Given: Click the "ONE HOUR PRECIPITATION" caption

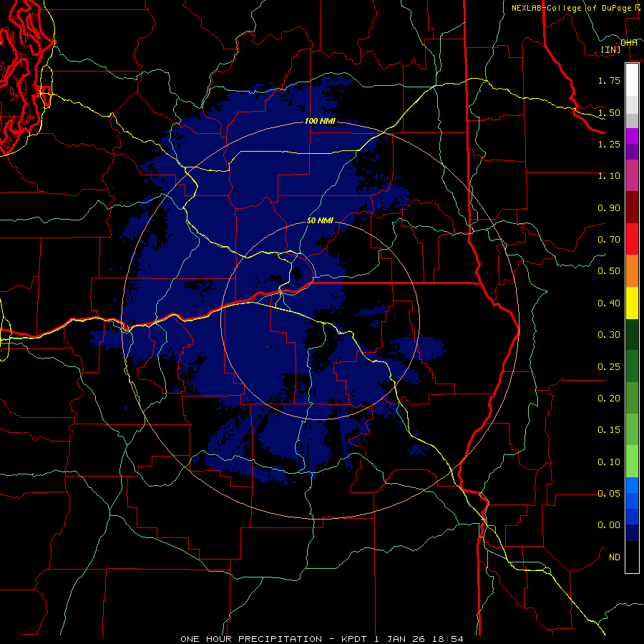Looking at the screenshot, I should (251, 639).
